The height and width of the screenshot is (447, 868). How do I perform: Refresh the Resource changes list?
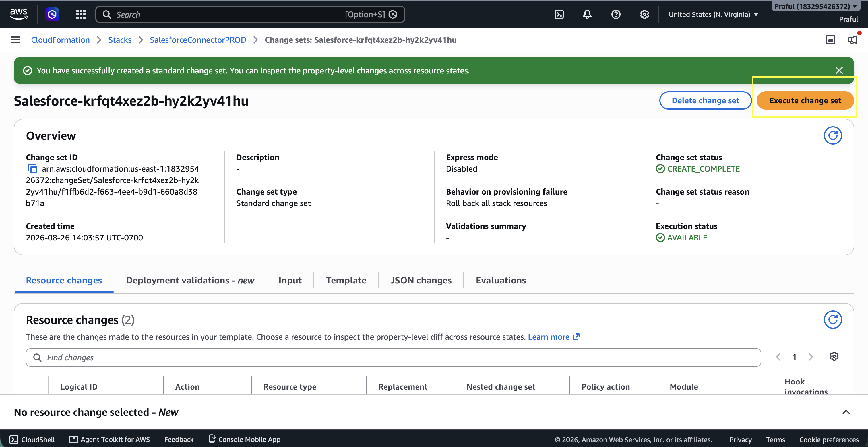coord(833,319)
